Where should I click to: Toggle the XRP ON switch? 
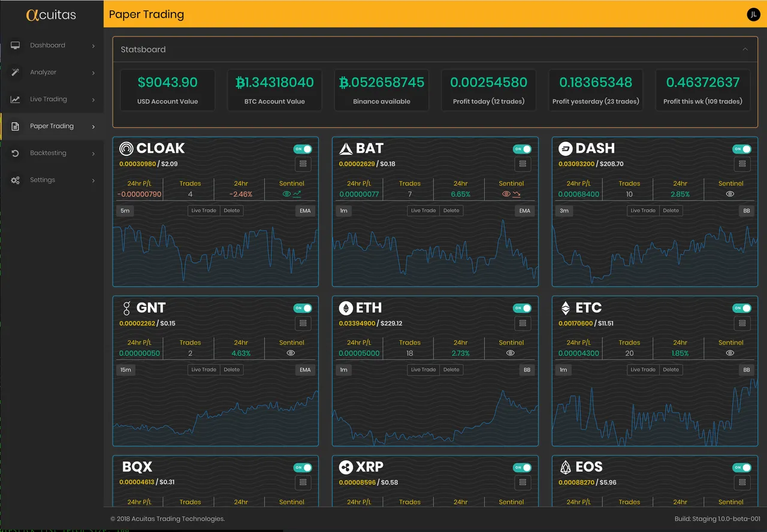click(523, 467)
